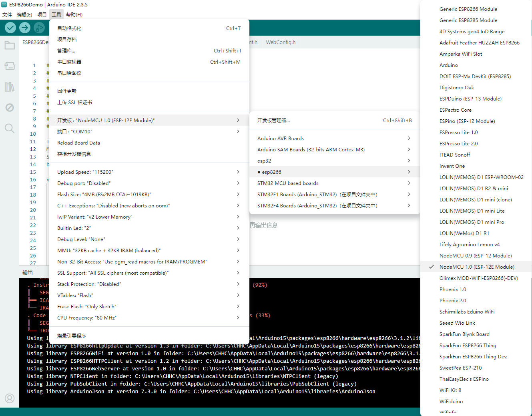Click 上传 SSL 根证书 entry

149,102
